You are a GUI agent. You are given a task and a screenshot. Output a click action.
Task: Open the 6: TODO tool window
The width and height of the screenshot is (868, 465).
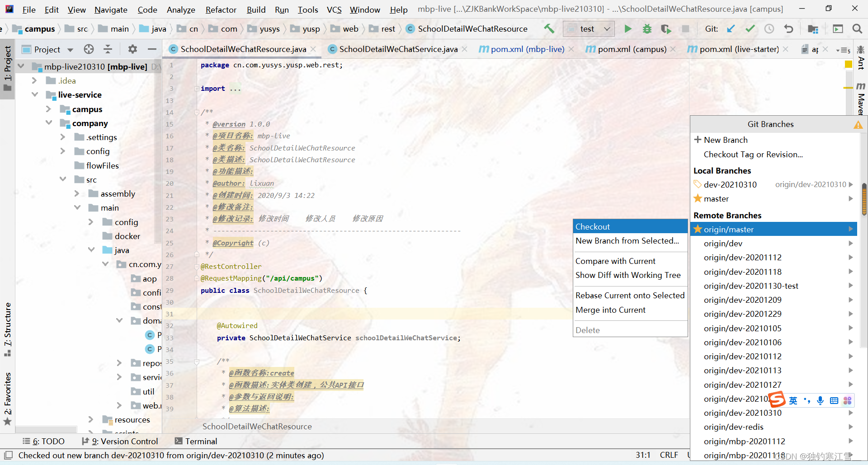click(x=44, y=441)
